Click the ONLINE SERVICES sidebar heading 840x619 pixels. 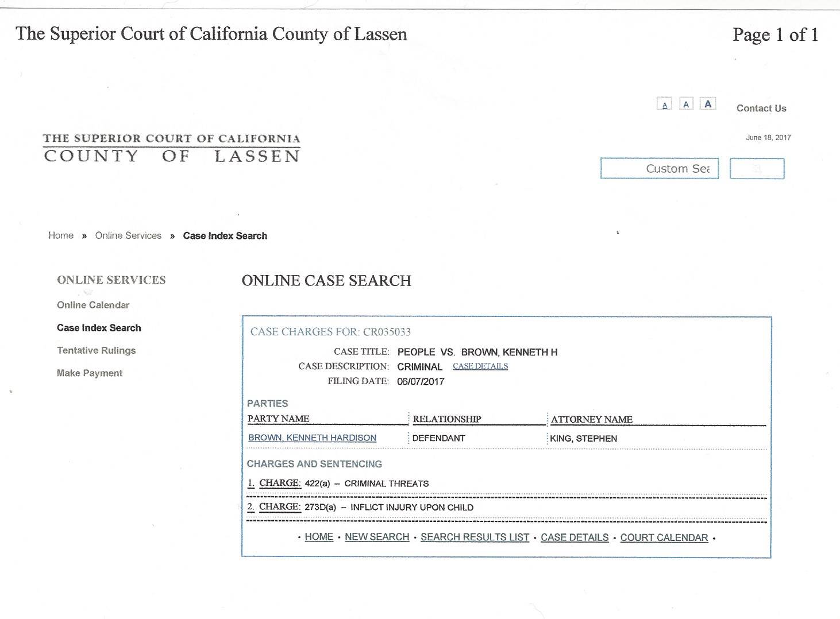(111, 280)
